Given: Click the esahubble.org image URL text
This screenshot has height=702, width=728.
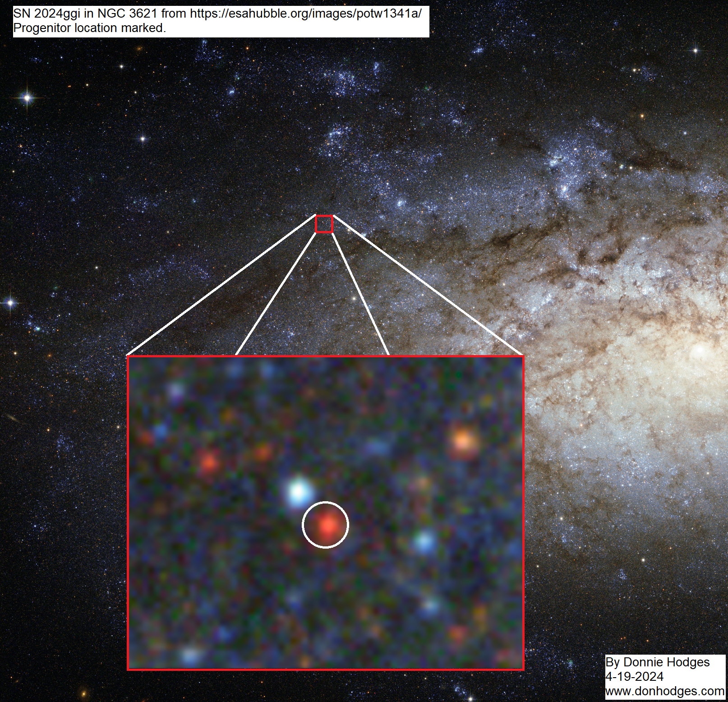Looking at the screenshot, I should tap(305, 14).
